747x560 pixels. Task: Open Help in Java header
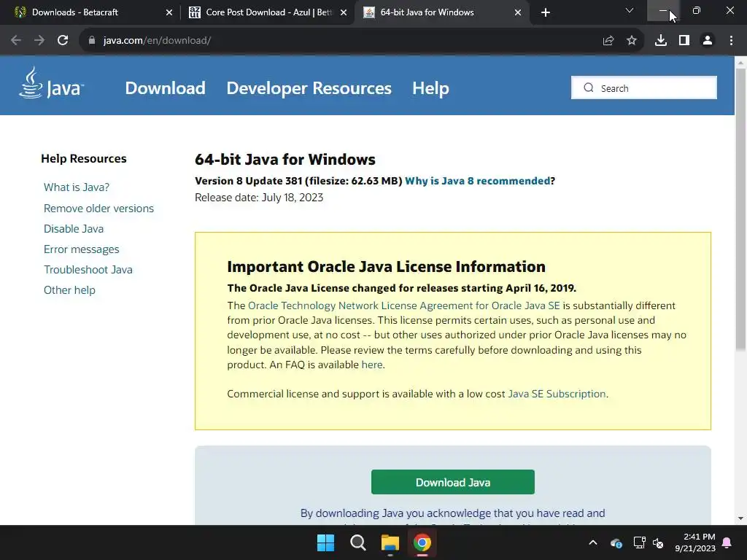pos(430,88)
